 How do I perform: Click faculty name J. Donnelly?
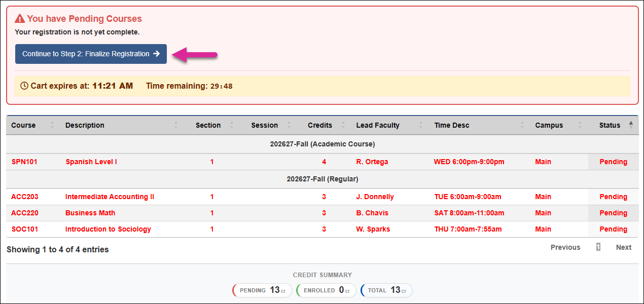click(x=375, y=197)
